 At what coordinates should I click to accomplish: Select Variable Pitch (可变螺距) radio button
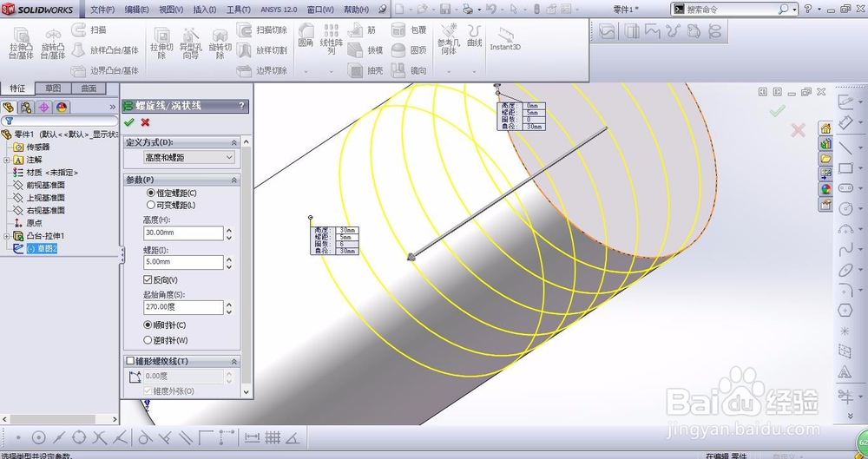coord(150,205)
